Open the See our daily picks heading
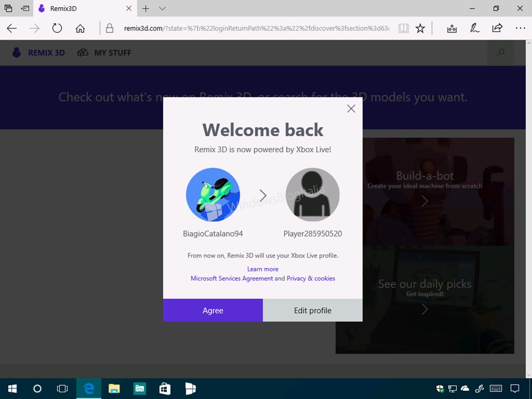Image resolution: width=532 pixels, height=399 pixels. 425,284
